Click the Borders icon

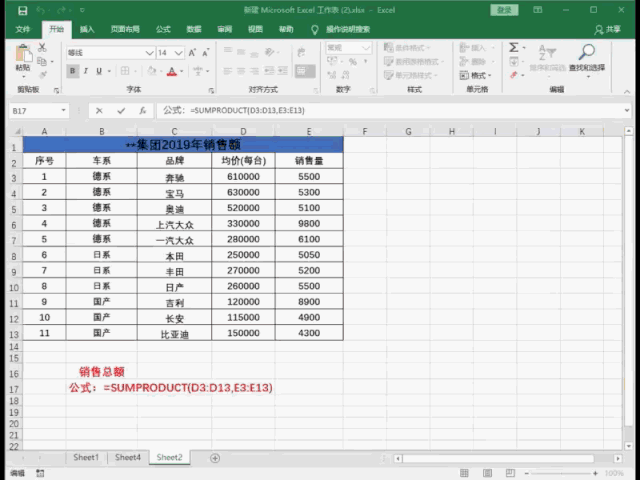click(x=125, y=71)
